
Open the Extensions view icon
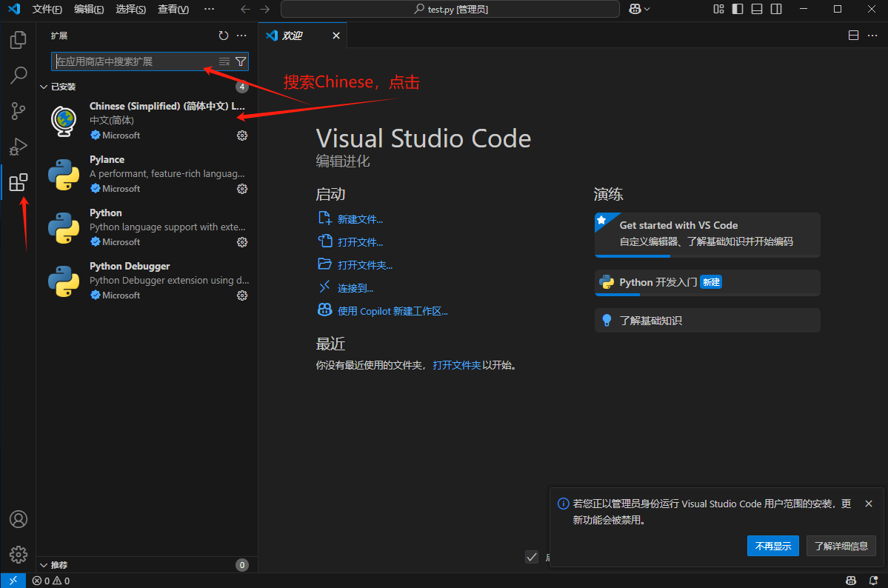pos(18,182)
